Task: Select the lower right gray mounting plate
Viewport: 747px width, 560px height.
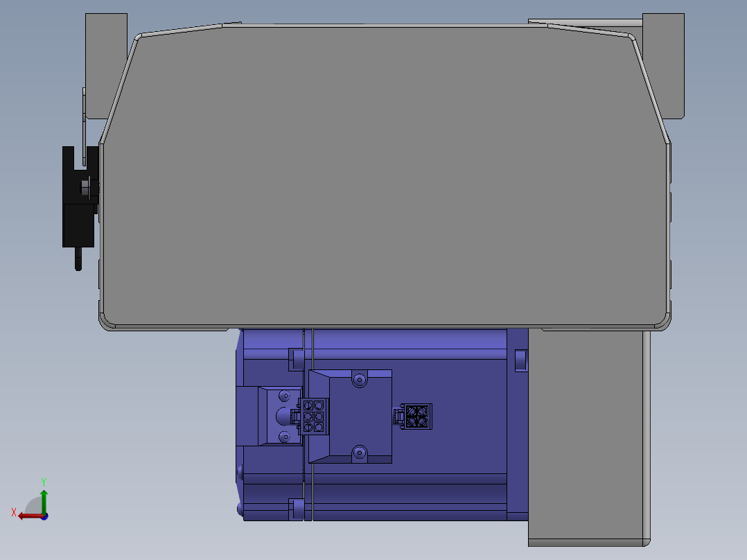Action: point(589,437)
